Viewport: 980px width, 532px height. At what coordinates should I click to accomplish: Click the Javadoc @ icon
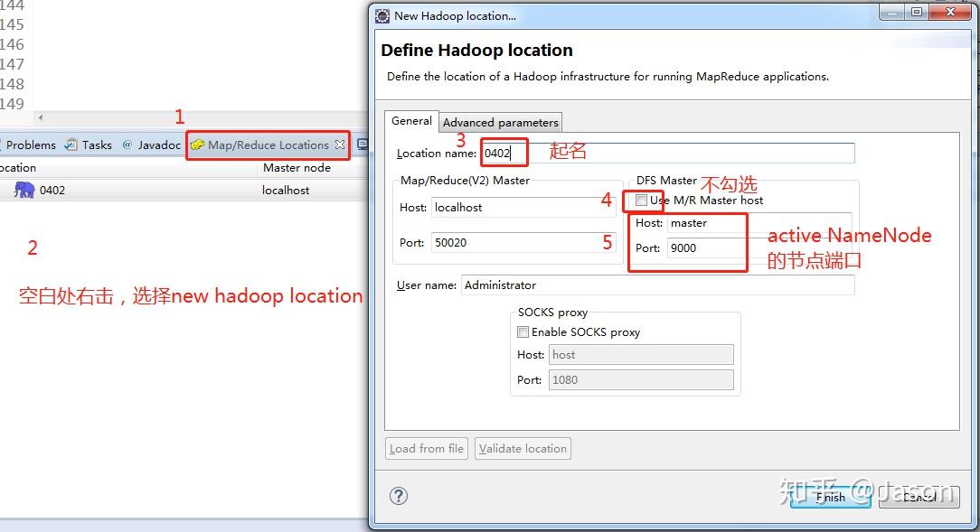point(127,145)
